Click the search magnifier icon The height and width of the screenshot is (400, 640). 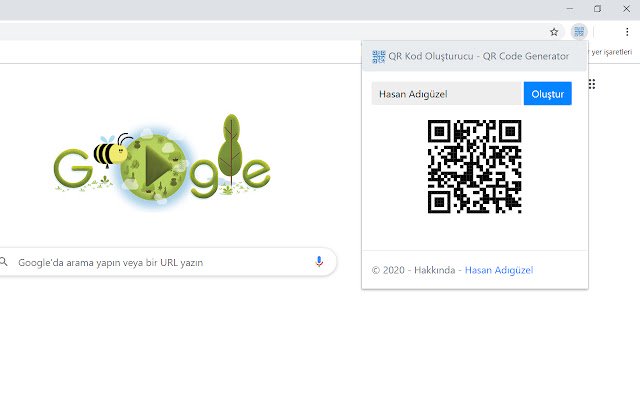pyautogui.click(x=4, y=262)
